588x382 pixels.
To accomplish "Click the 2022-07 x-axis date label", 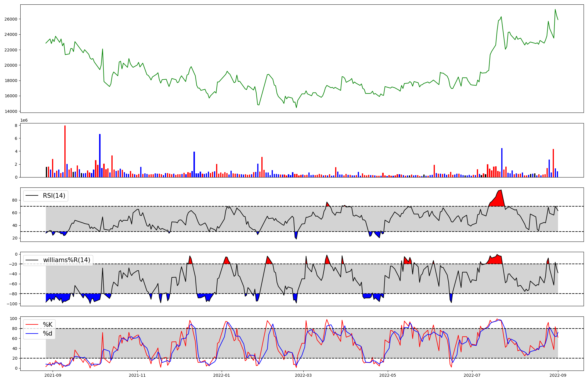I will 472,375.
